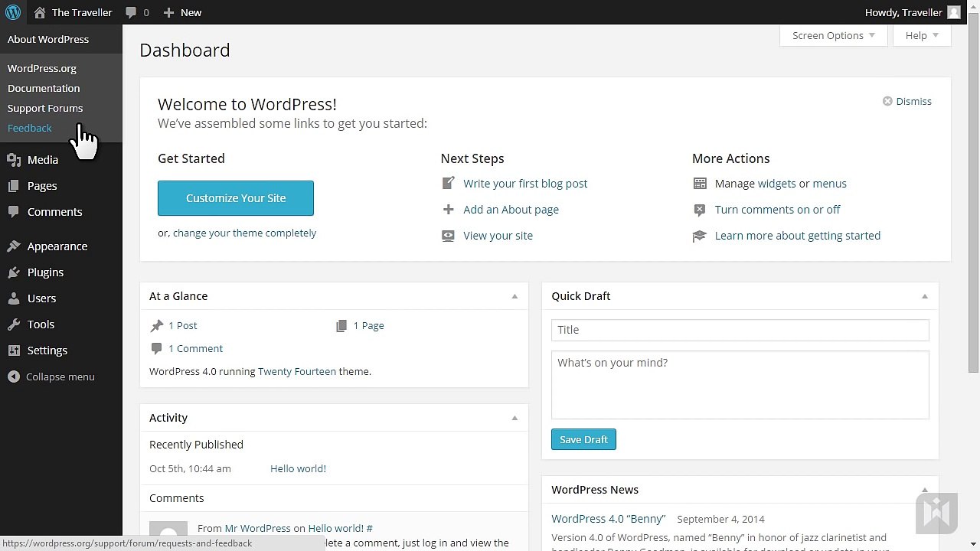This screenshot has height=551, width=980.
Task: Open the Hello world! recently published link
Action: 298,468
